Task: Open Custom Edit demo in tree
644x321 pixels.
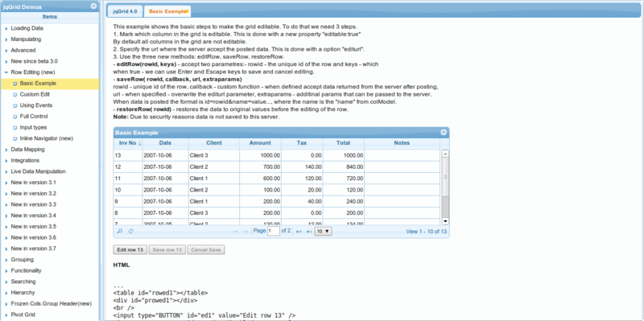Action: coord(35,94)
